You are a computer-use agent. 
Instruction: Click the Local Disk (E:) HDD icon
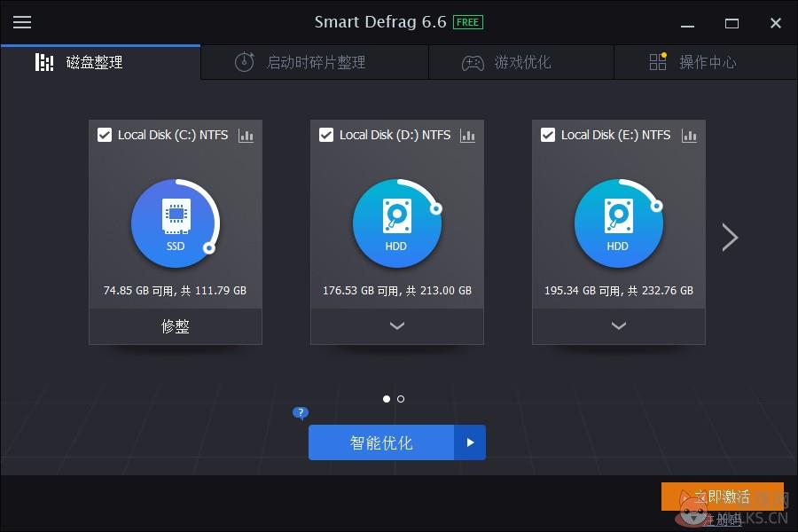(x=619, y=223)
